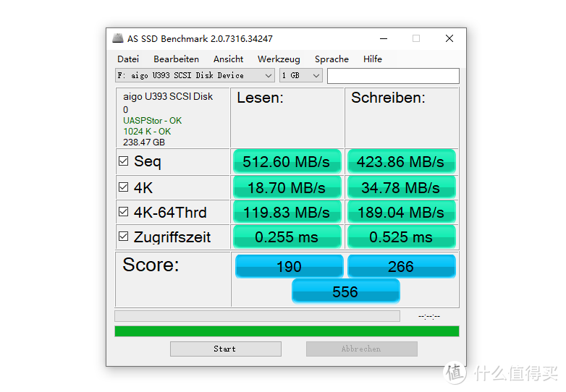
Task: Click the green progress bar
Action: [x=287, y=331]
